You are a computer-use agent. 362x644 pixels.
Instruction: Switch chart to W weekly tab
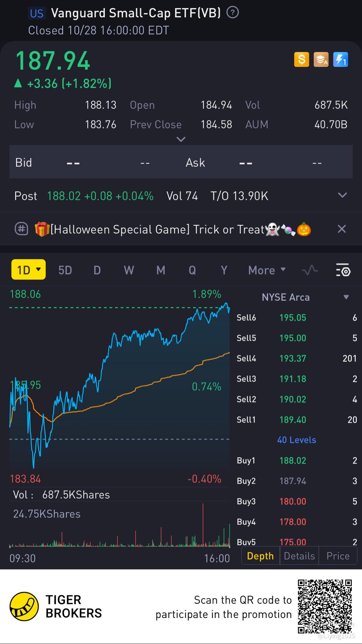pos(129,270)
